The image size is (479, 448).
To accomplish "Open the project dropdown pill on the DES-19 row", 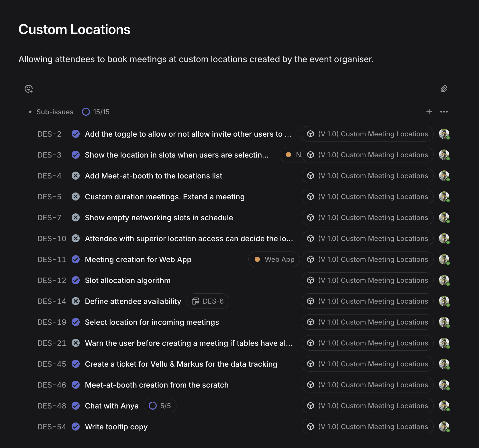I will point(368,322).
